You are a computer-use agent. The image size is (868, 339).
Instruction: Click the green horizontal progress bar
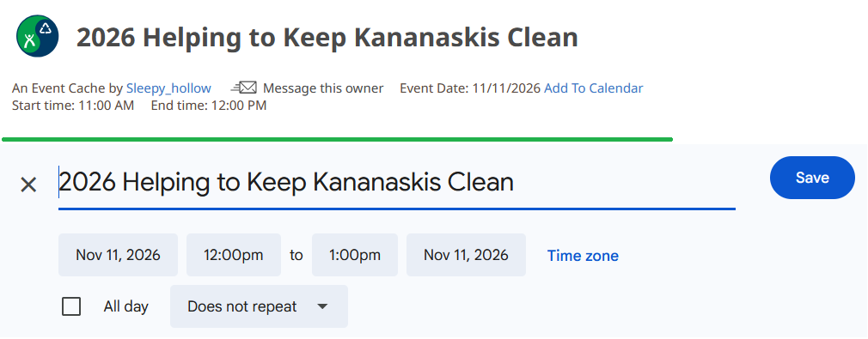click(x=337, y=139)
